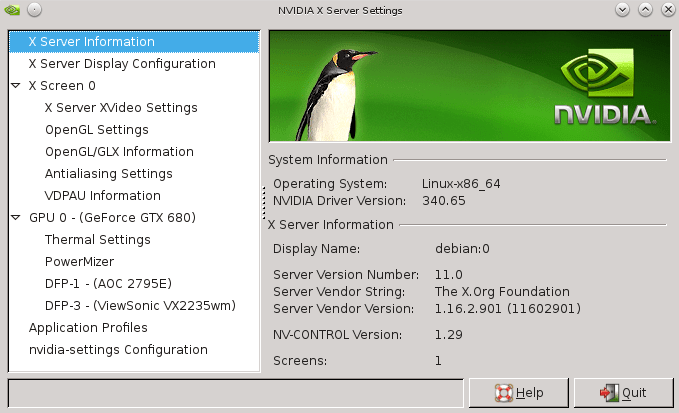679x413 pixels.
Task: Click the Help button
Action: pos(519,393)
